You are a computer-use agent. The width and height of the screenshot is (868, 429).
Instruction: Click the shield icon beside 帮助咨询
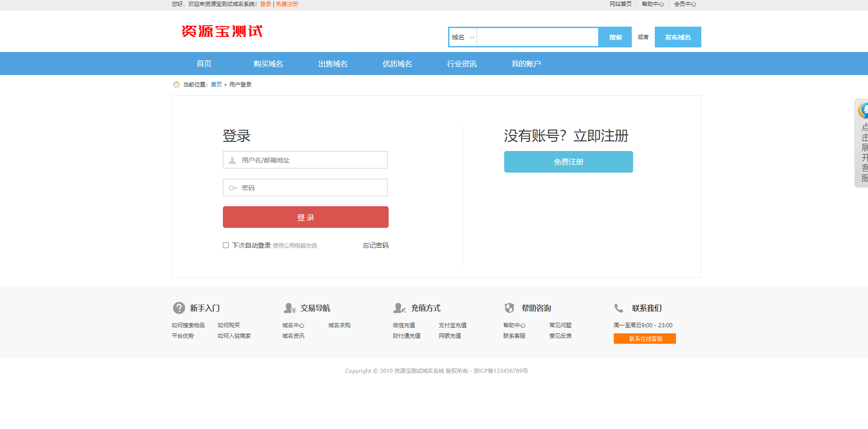coord(509,308)
